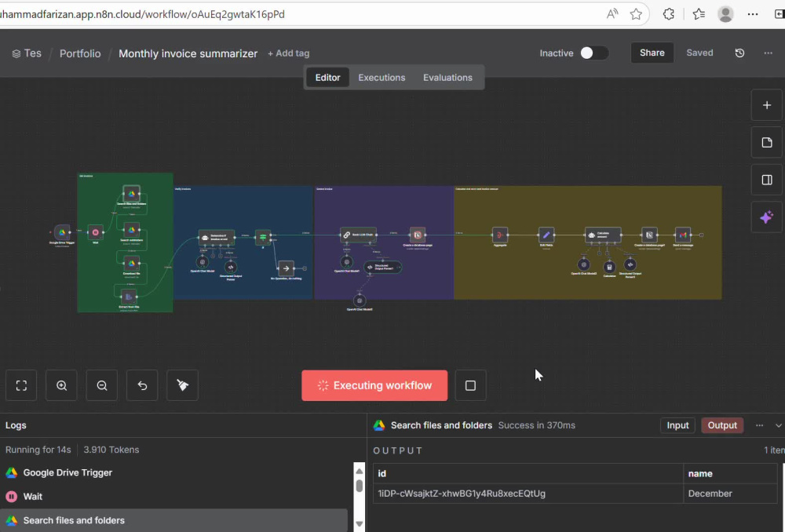
Task: Select the Wait node on canvas
Action: (95, 232)
